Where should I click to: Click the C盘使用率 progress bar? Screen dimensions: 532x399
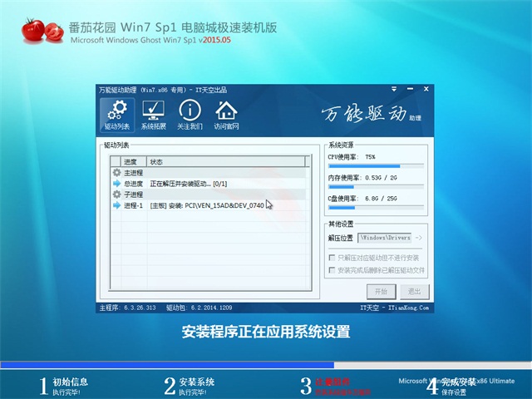tap(376, 208)
